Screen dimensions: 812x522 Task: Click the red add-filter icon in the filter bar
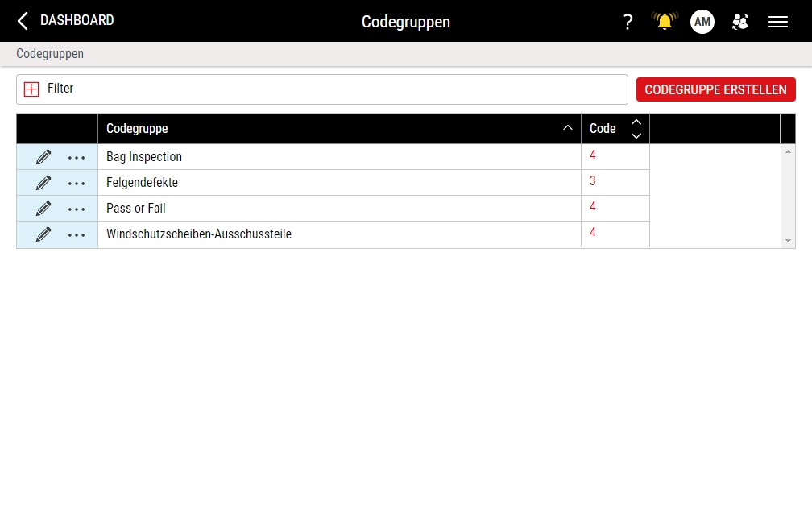coord(31,89)
